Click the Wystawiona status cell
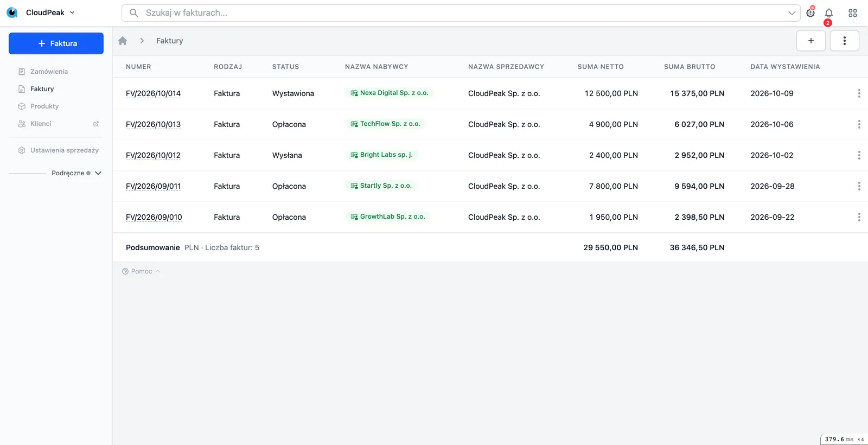This screenshot has width=868, height=445. click(x=293, y=93)
